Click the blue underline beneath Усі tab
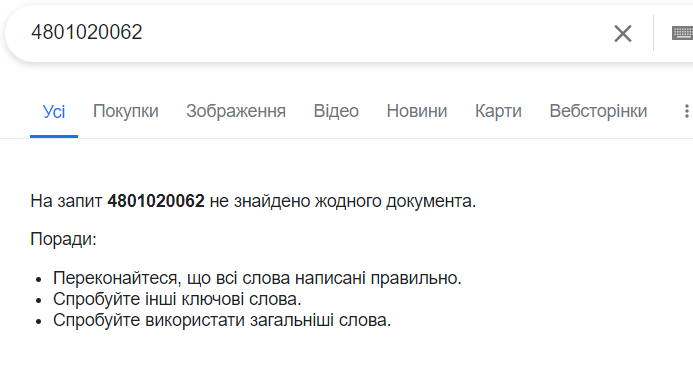Viewport: 693px width, 381px height. 54,137
